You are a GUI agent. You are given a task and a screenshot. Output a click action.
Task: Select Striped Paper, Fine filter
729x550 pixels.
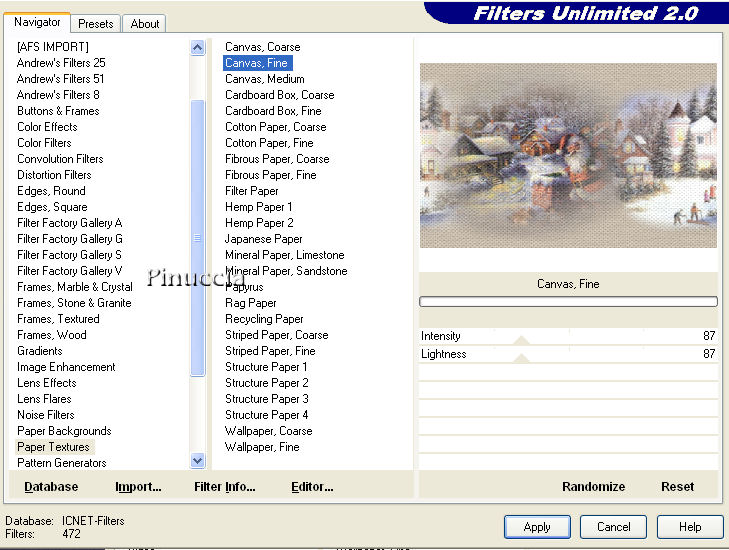pos(270,351)
